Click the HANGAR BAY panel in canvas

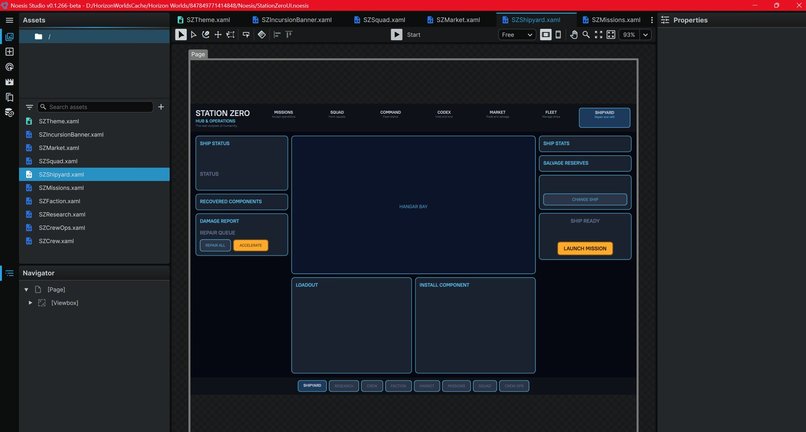click(413, 205)
